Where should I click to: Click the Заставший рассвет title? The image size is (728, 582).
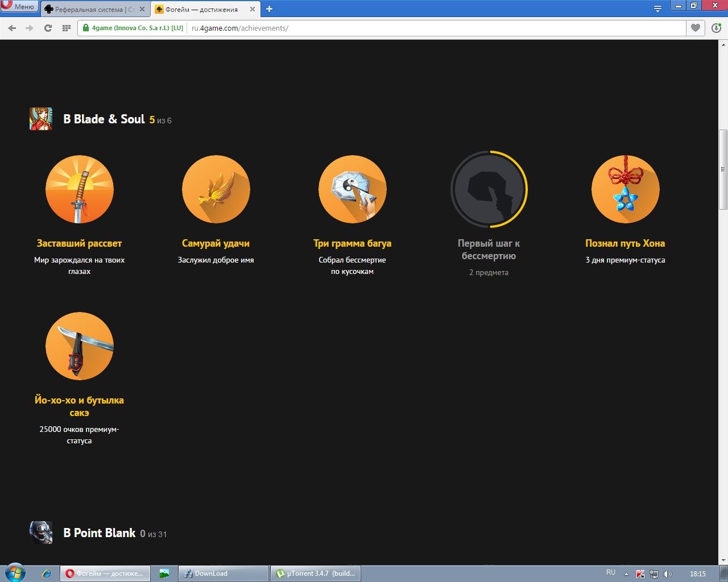pyautogui.click(x=80, y=243)
